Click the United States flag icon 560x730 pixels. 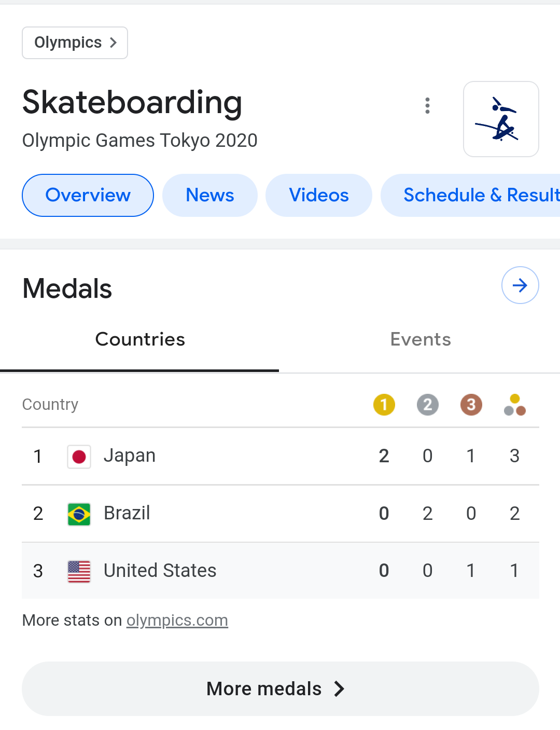[x=79, y=571]
